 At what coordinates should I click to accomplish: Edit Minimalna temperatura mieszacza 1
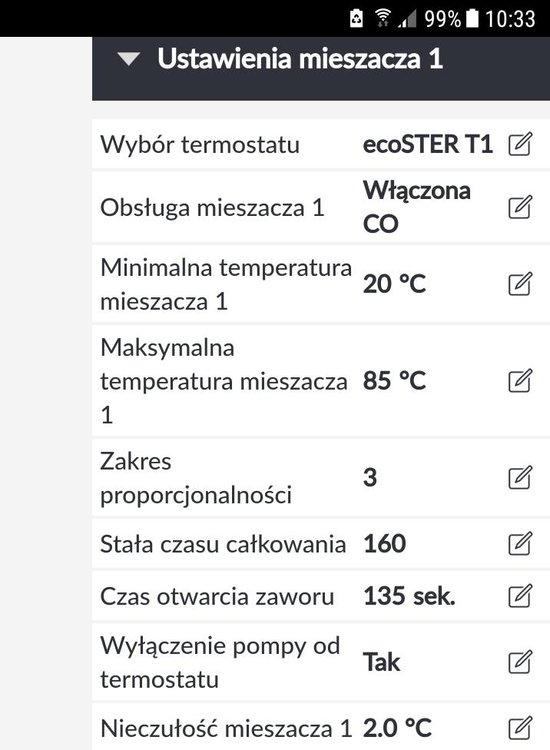pyautogui.click(x=520, y=284)
